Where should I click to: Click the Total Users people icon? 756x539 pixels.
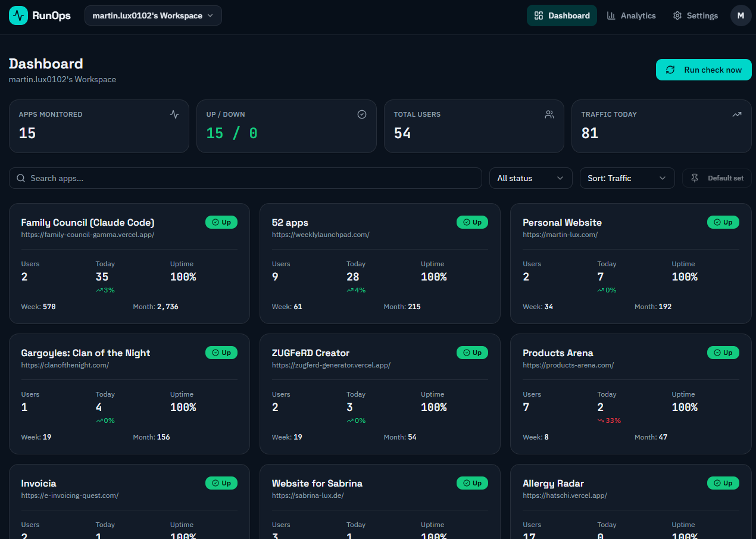549,114
